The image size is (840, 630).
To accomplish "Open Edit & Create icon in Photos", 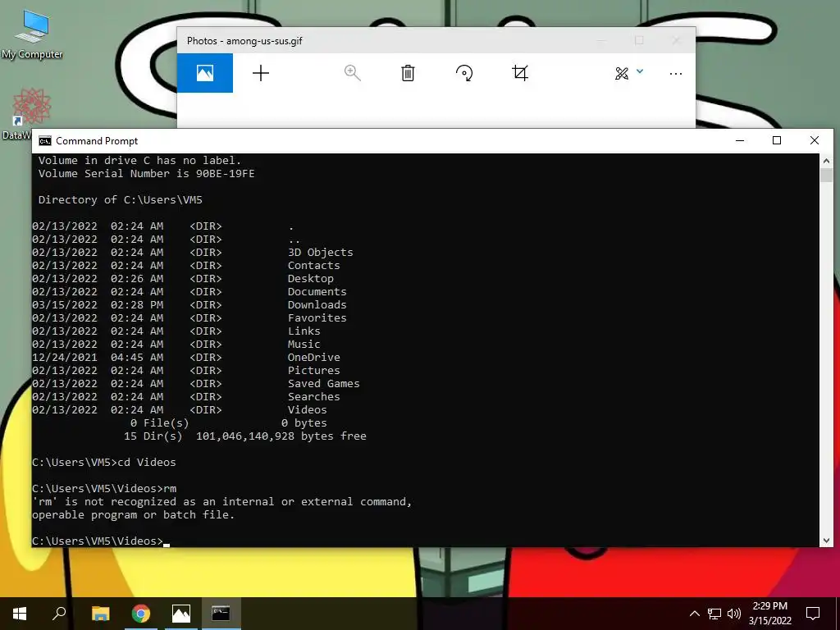I will pyautogui.click(x=622, y=73).
